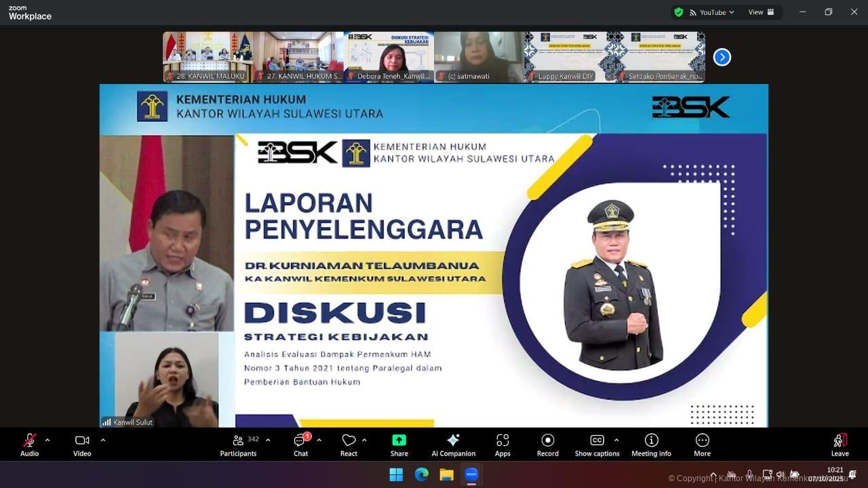Viewport: 868px width, 488px height.
Task: Expand the arrow next to Participants
Action: coord(268,440)
